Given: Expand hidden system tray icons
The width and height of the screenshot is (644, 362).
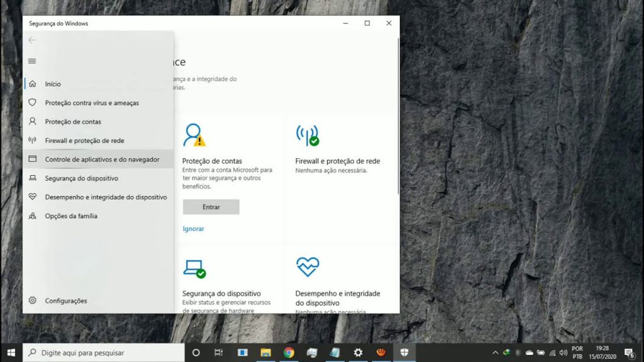Looking at the screenshot, I should (x=496, y=353).
